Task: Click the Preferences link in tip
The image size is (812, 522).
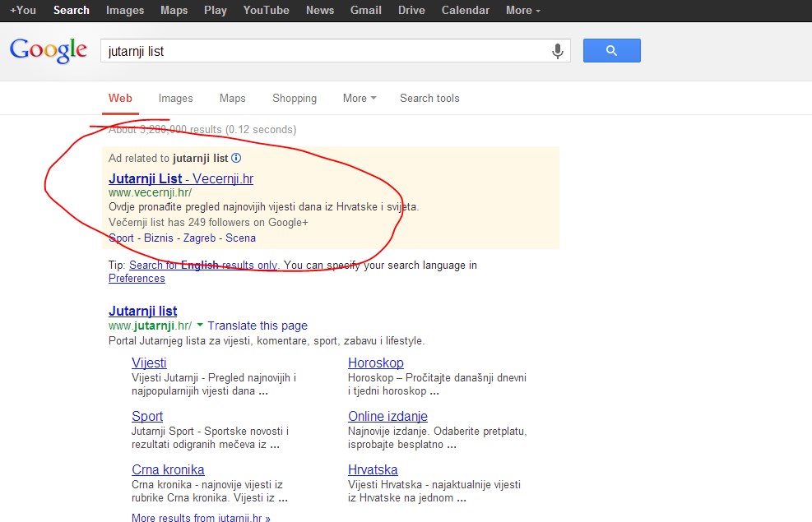Action: (137, 278)
